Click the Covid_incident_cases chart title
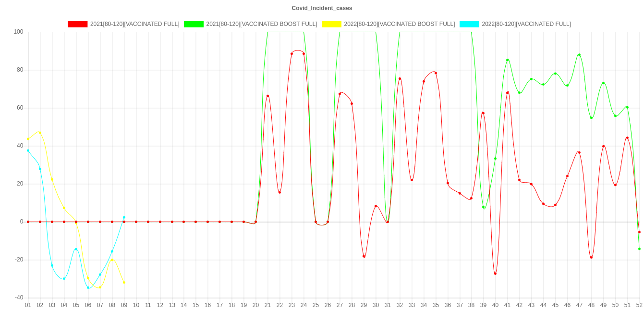 point(322,8)
